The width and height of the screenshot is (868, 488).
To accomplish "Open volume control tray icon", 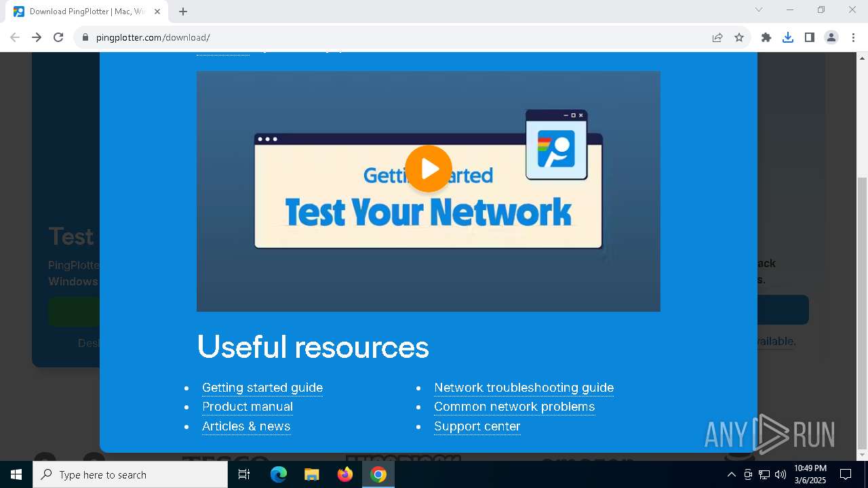I will click(x=781, y=474).
